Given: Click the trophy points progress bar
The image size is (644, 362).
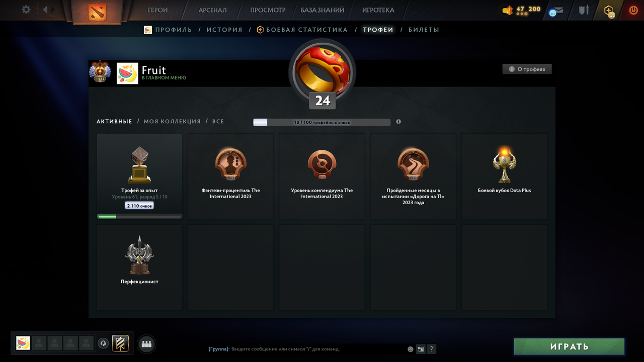Looking at the screenshot, I should pyautogui.click(x=321, y=122).
